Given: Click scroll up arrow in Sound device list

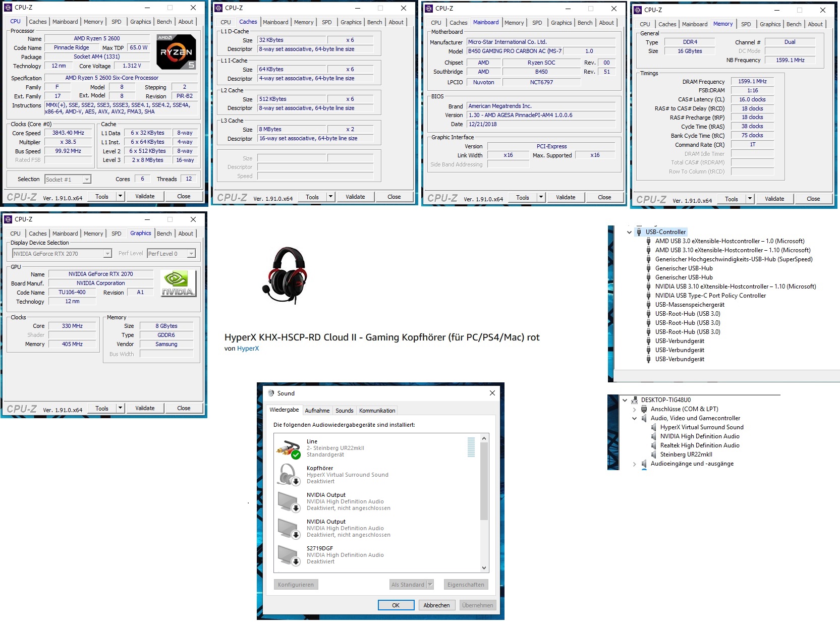Looking at the screenshot, I should click(x=484, y=438).
